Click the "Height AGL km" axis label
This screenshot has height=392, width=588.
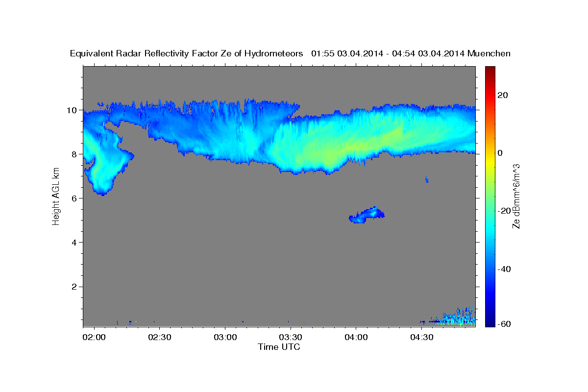pos(56,196)
